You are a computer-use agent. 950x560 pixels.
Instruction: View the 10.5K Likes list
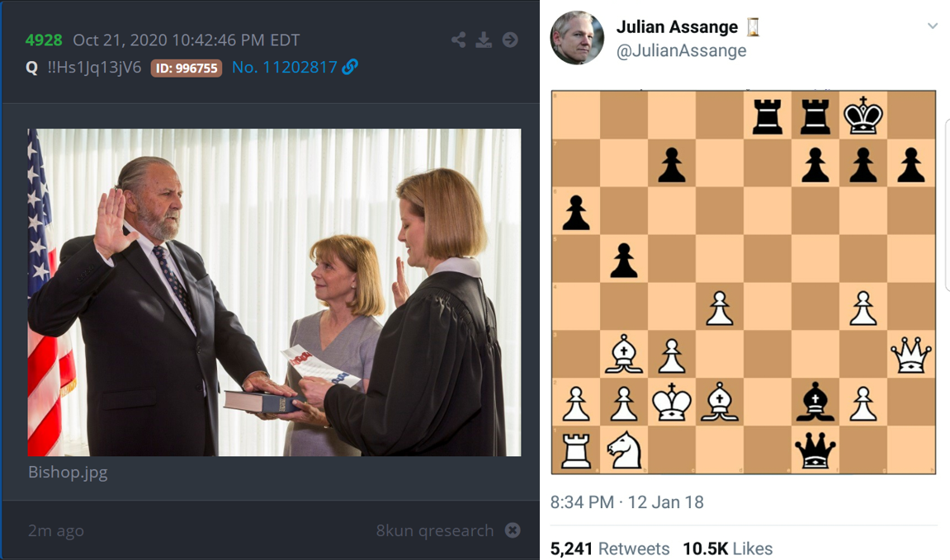pyautogui.click(x=728, y=548)
